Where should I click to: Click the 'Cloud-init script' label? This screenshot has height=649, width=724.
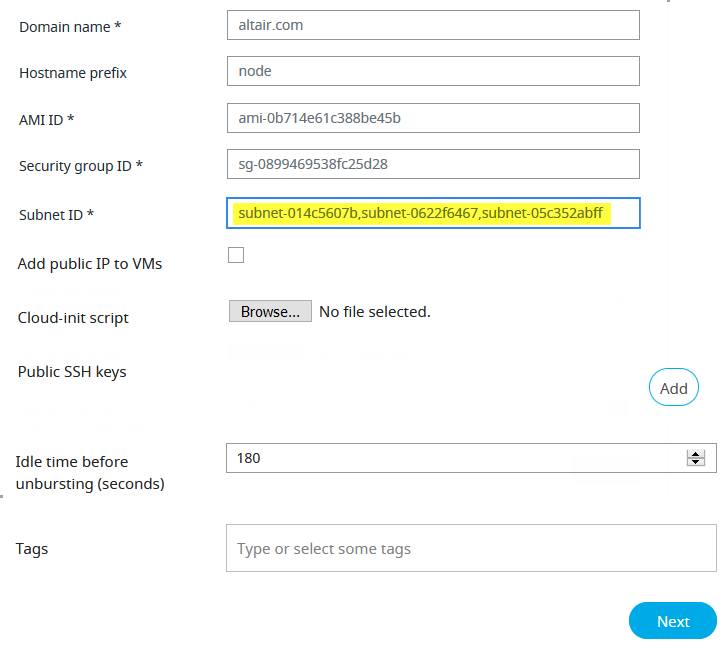(x=73, y=318)
